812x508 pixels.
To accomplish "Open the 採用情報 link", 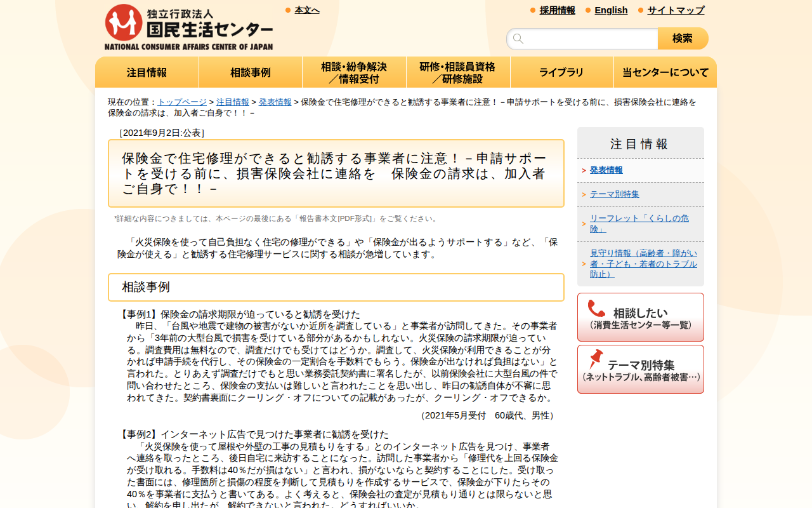I will [x=557, y=10].
